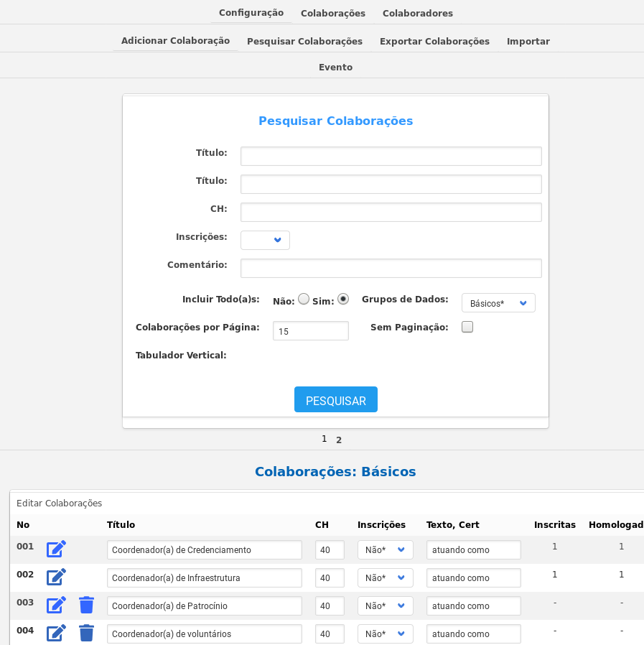Go to results page 1
644x645 pixels.
[x=325, y=439]
